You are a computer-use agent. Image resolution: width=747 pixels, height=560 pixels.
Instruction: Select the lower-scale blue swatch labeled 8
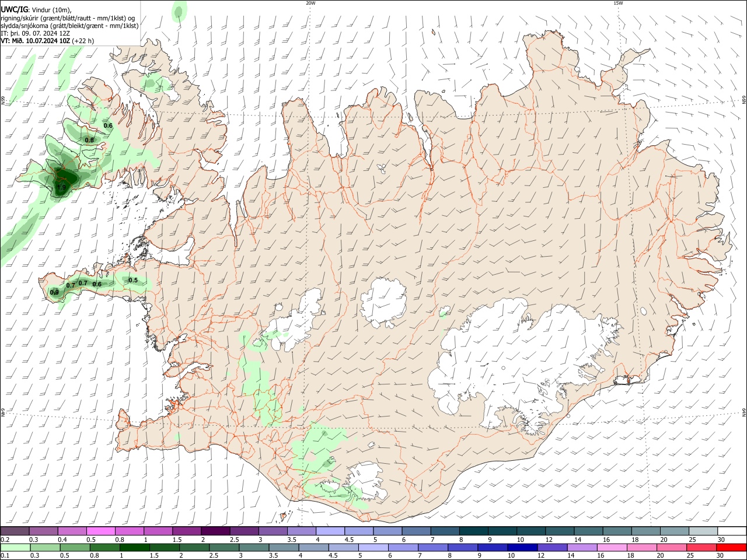[x=462, y=547]
